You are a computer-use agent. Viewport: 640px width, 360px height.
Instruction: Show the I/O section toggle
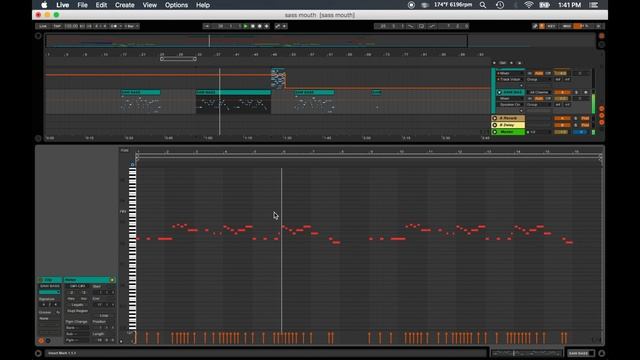(x=602, y=109)
